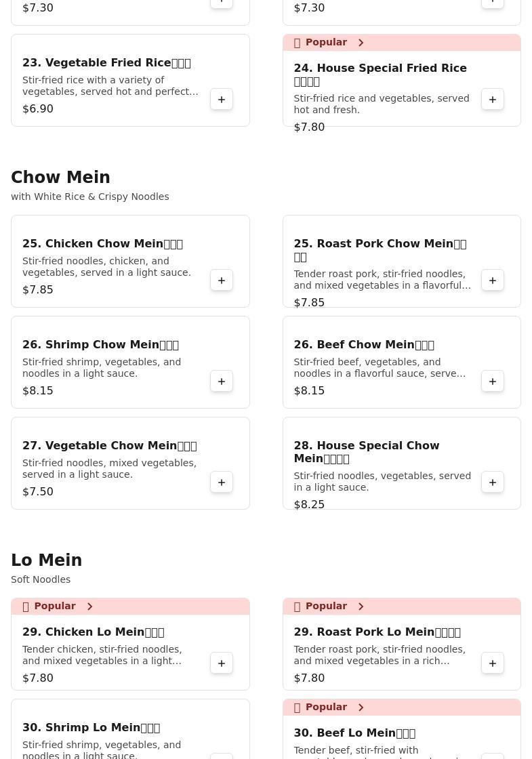Open 26. Shrimp Chow Mein item title
532x759 pixels.
(100, 345)
